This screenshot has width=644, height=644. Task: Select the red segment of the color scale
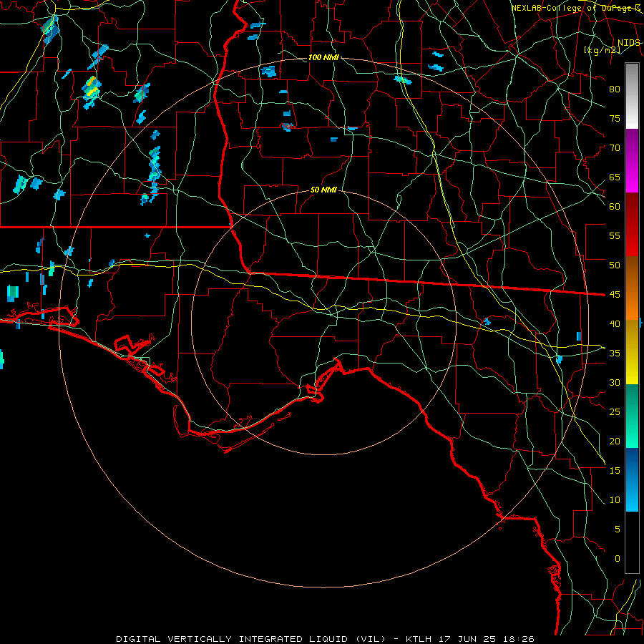632,225
